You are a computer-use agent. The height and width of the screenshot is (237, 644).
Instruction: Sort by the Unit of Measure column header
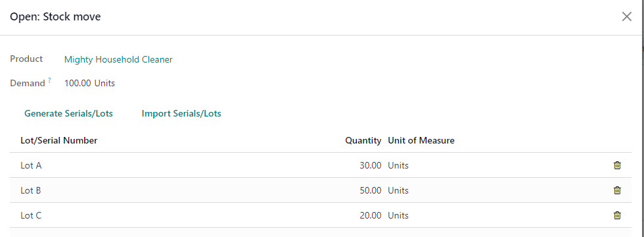coord(421,141)
